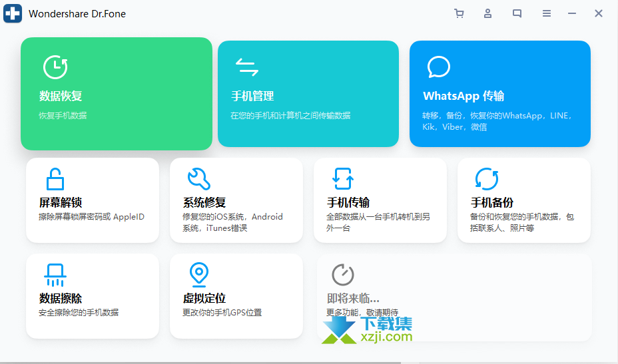Viewport: 618px width, 364px height.
Task: Select the 虚拟定位 title
Action: pos(204,298)
